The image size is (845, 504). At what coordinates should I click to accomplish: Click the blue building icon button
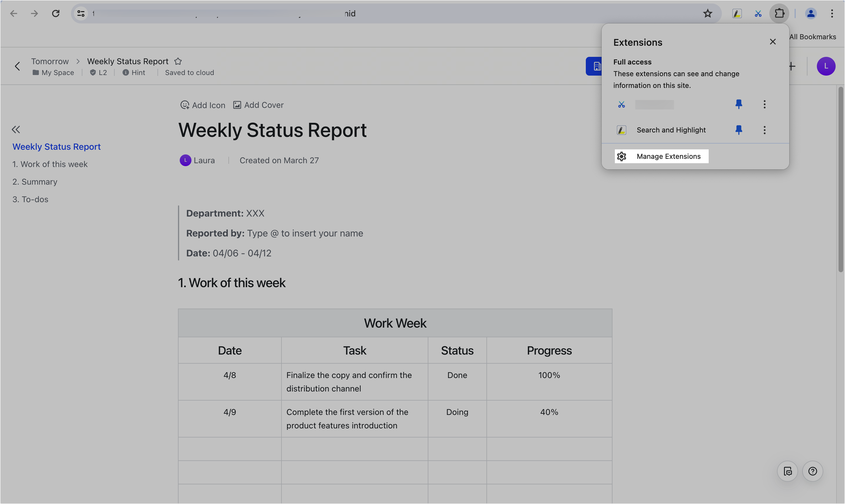(x=597, y=66)
